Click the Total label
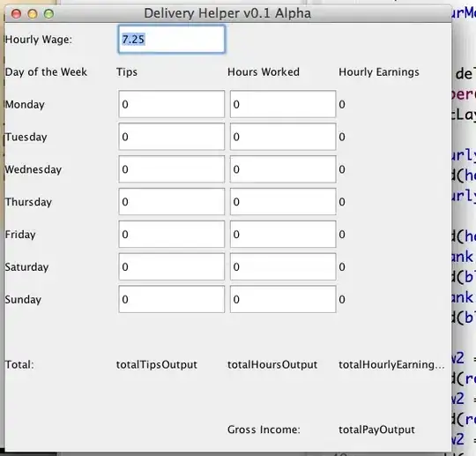 pos(19,364)
